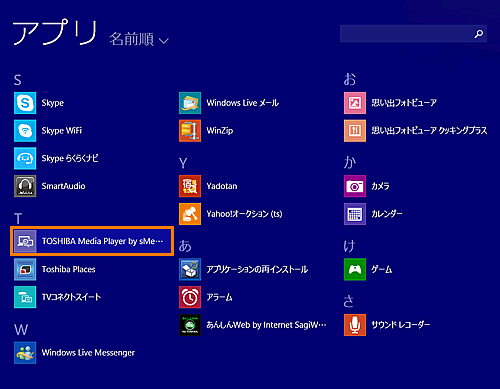Viewport: 500px width, 389px height.
Task: Click the 'Yahoo!オークション (ts)' label
Action: (244, 214)
